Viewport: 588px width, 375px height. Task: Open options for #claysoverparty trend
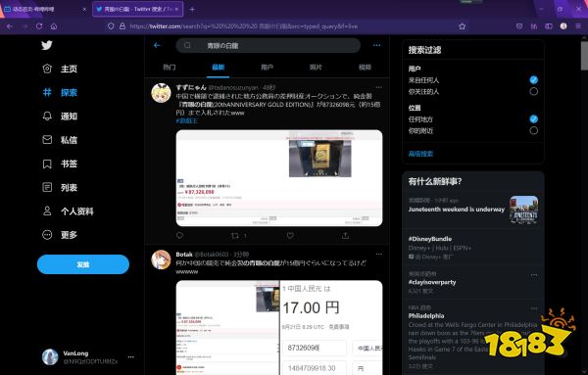(x=534, y=274)
